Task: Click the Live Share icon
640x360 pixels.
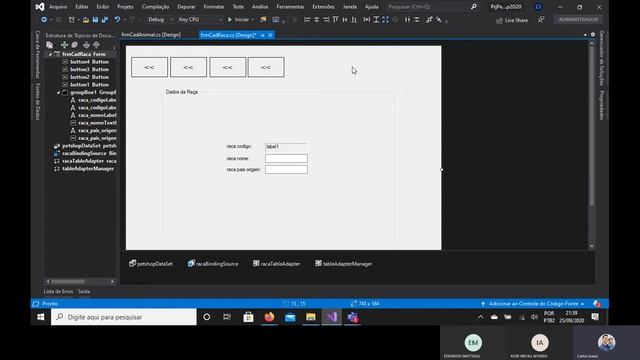Action: pos(499,20)
